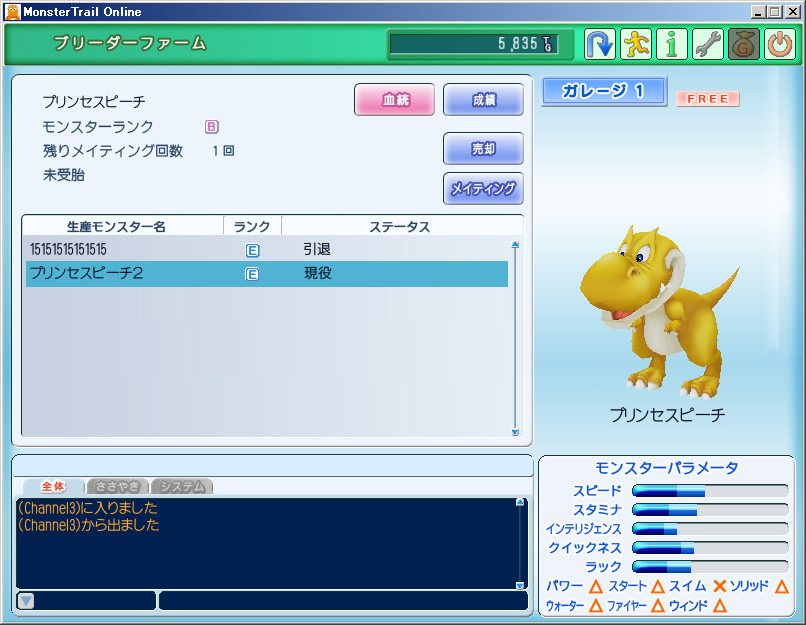The image size is (806, 625).
Task: Click the ウォーター triangle aptitude mark
Action: coord(596,606)
